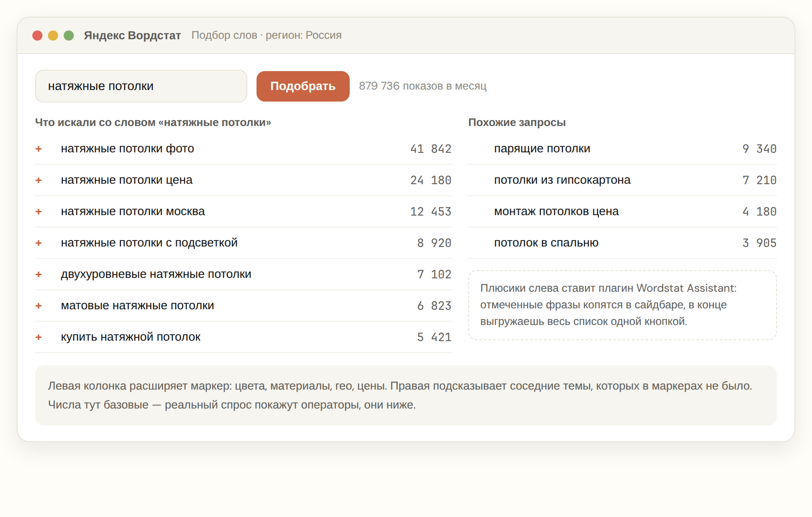812x517 pixels.
Task: Click «Подбор слов · регион: Россия» subtitle
Action: click(x=267, y=36)
